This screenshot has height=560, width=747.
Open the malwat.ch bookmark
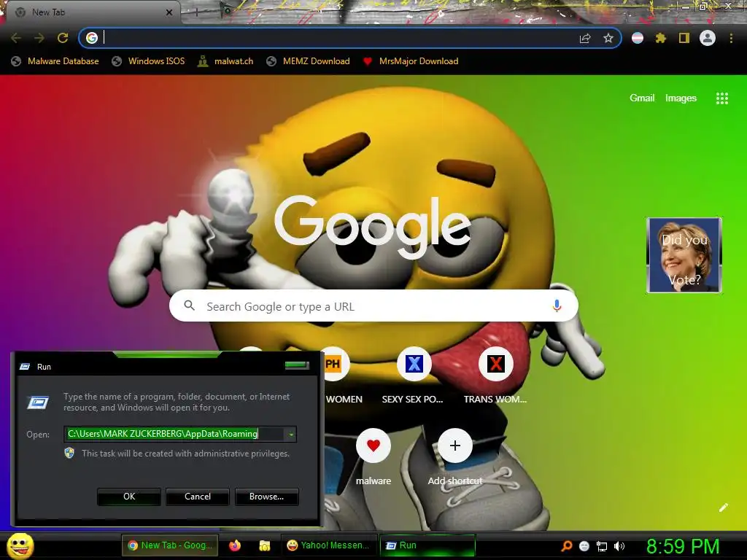coord(225,61)
